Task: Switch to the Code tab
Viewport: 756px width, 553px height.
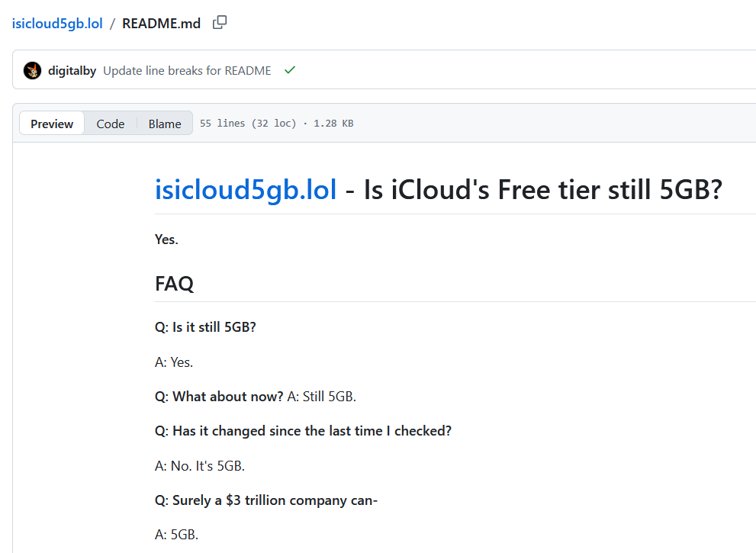Action: (x=111, y=124)
